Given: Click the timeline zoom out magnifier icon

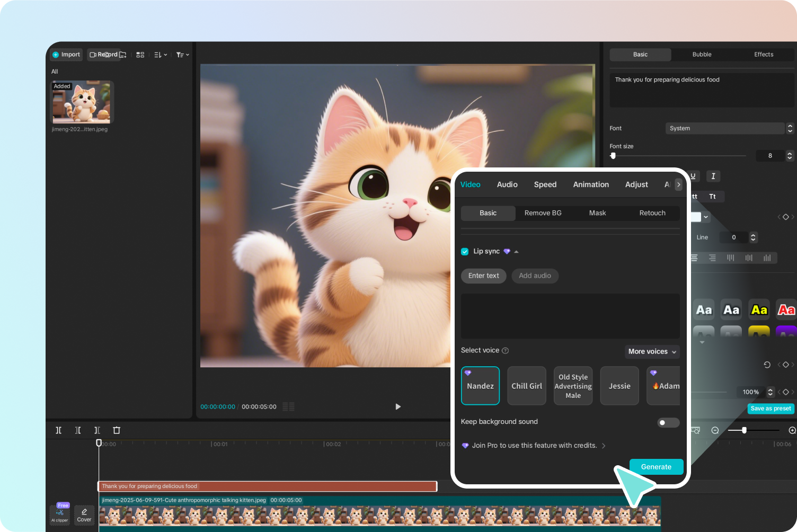Looking at the screenshot, I should click(715, 430).
